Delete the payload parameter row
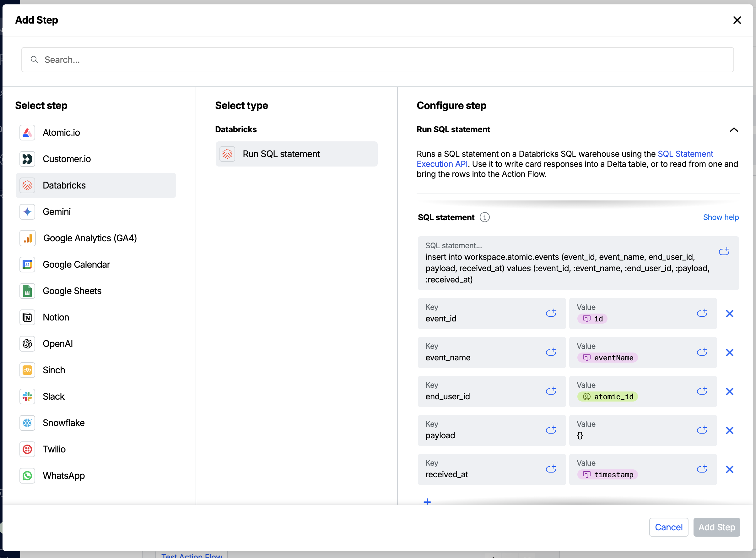756x558 pixels. (x=729, y=430)
